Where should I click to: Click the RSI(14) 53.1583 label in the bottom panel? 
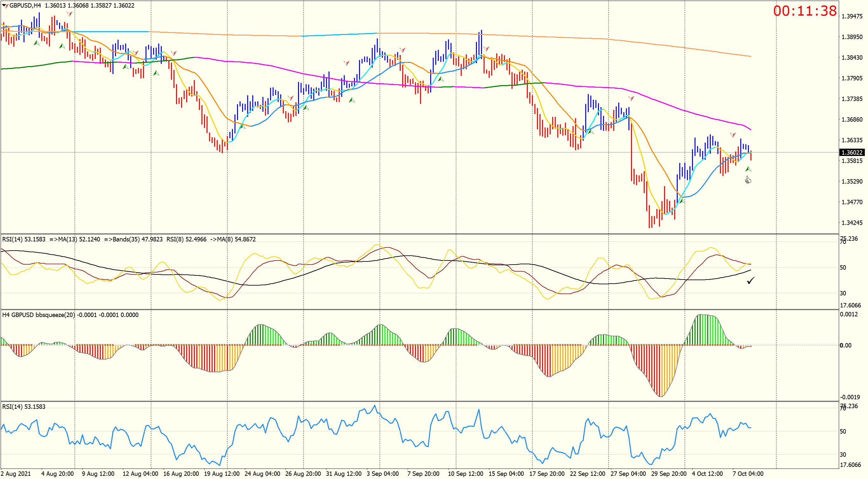point(24,407)
